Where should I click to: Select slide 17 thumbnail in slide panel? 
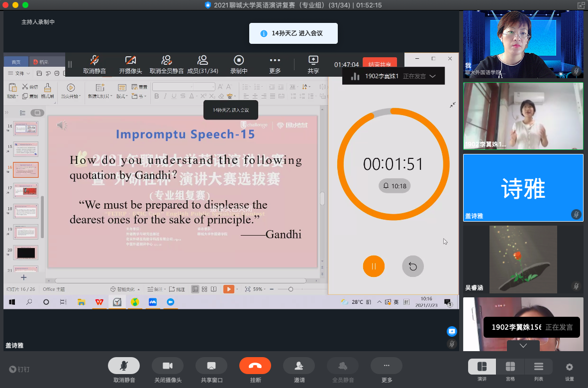26,191
